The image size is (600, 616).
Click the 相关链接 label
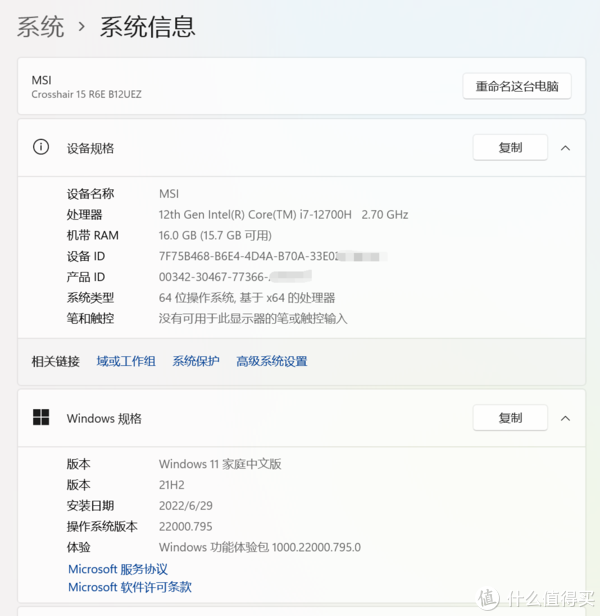point(55,361)
